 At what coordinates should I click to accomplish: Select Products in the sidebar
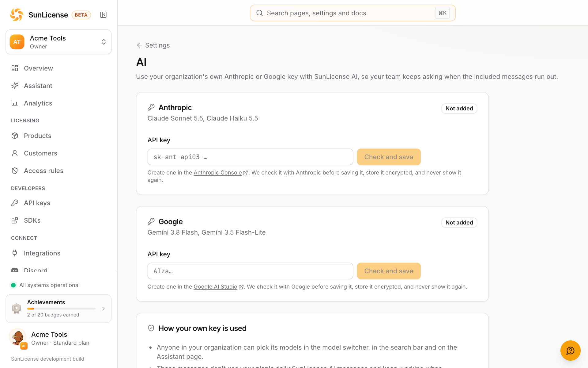(x=58, y=136)
